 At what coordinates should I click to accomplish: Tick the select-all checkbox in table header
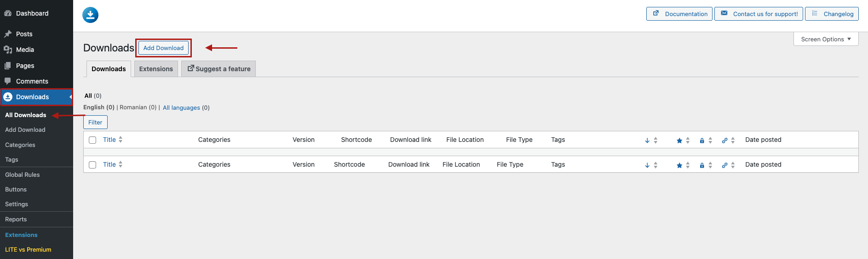(x=92, y=140)
